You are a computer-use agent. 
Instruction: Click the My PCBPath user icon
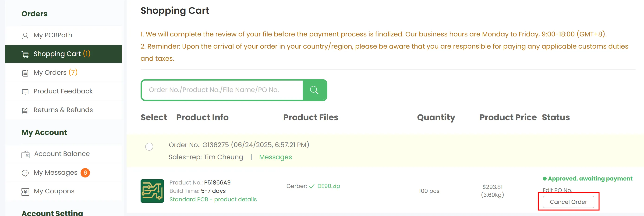coord(25,36)
